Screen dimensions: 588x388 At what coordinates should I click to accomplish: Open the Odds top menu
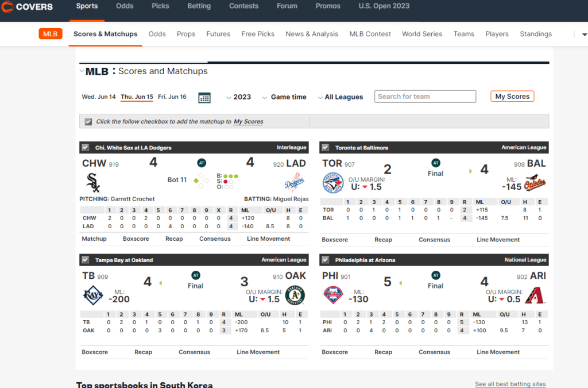[125, 6]
